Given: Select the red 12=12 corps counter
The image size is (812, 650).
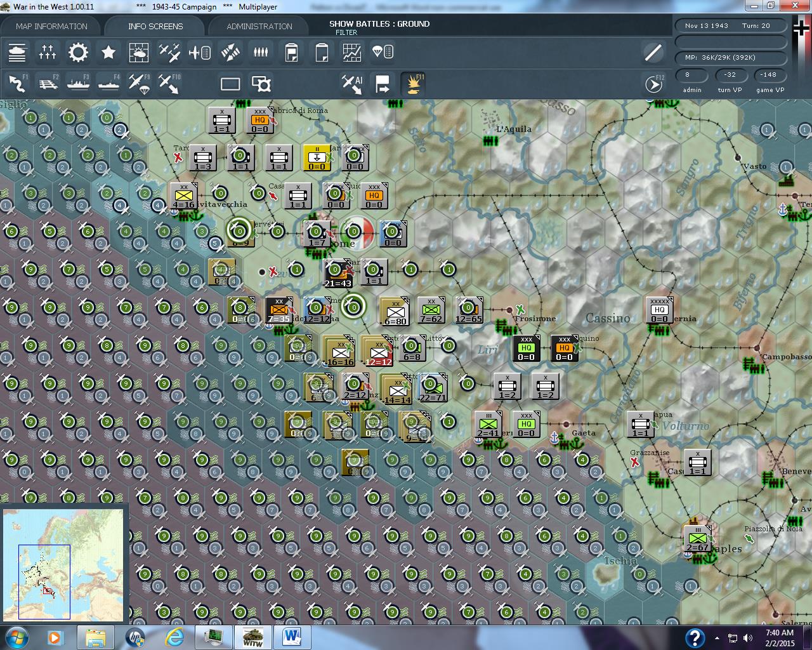Looking at the screenshot, I should pos(377,351).
